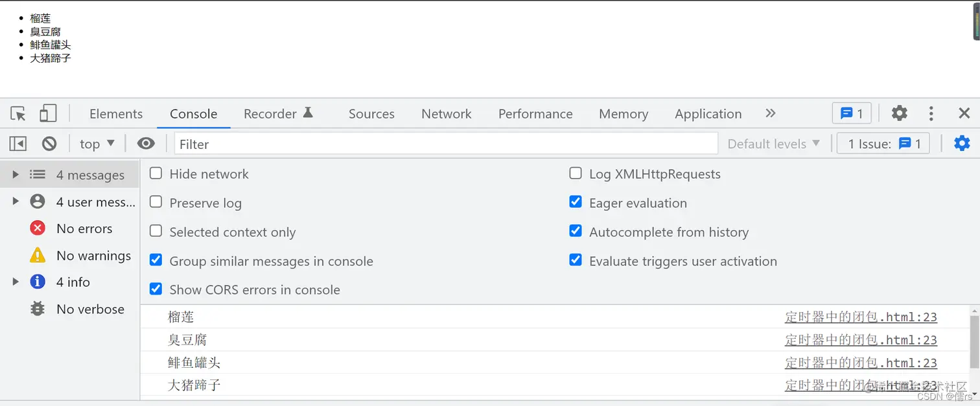
Task: Disable the Eager evaluation checkbox
Action: click(576, 202)
